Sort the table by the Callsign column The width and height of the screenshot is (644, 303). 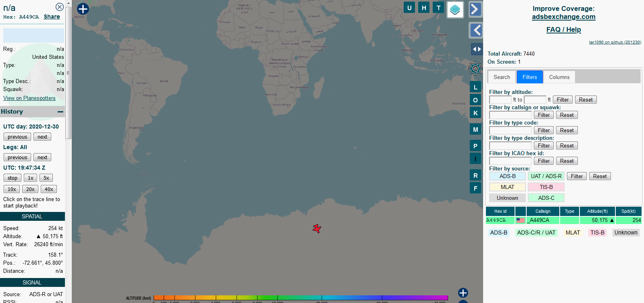click(x=543, y=211)
